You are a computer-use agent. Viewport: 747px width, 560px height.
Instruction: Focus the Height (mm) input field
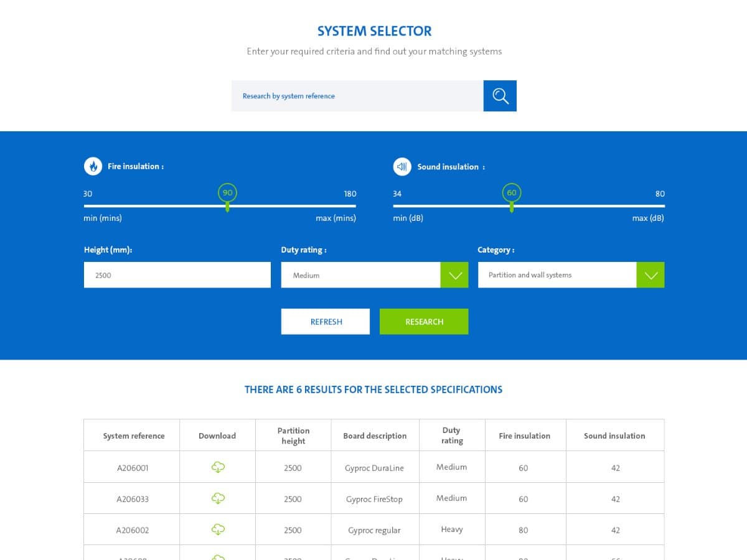[x=177, y=275]
